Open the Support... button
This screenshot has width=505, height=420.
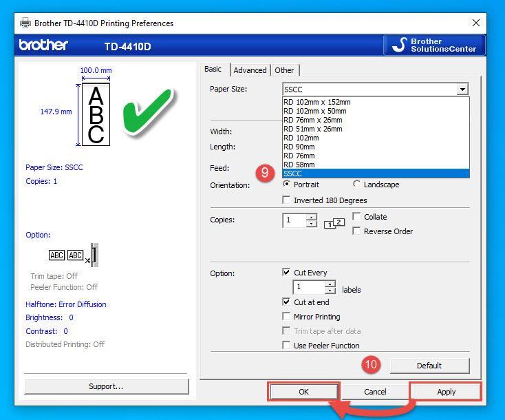point(106,386)
